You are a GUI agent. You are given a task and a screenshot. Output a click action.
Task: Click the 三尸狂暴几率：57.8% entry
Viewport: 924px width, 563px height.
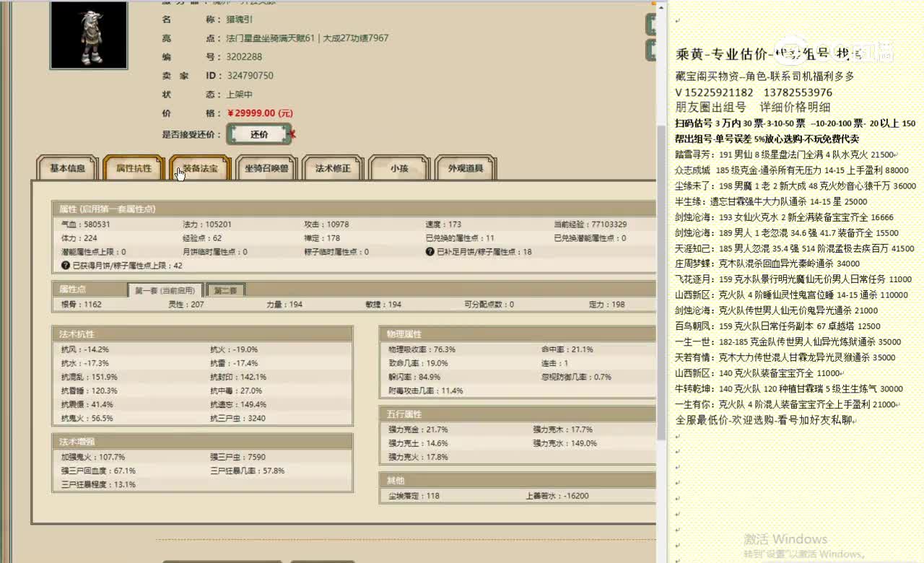pyautogui.click(x=247, y=471)
